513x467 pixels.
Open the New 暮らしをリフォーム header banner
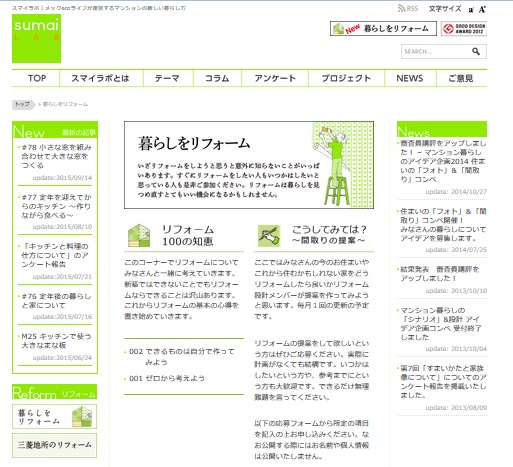coord(383,29)
